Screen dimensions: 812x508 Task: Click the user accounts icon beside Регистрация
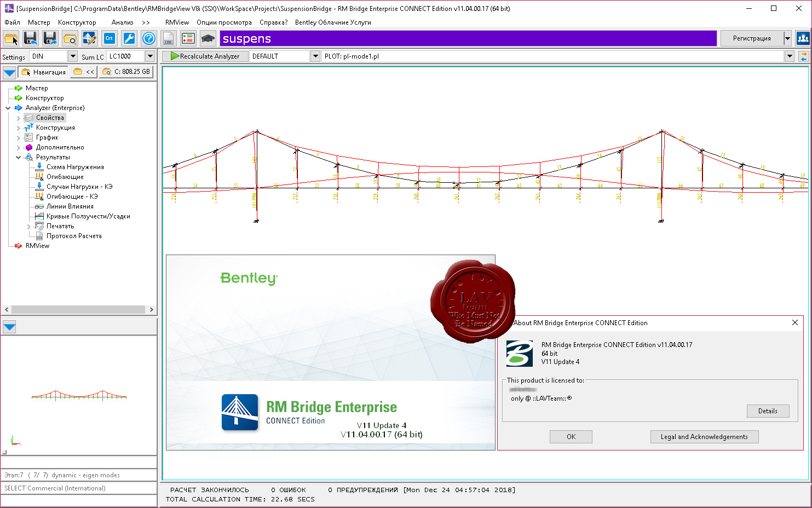point(803,38)
